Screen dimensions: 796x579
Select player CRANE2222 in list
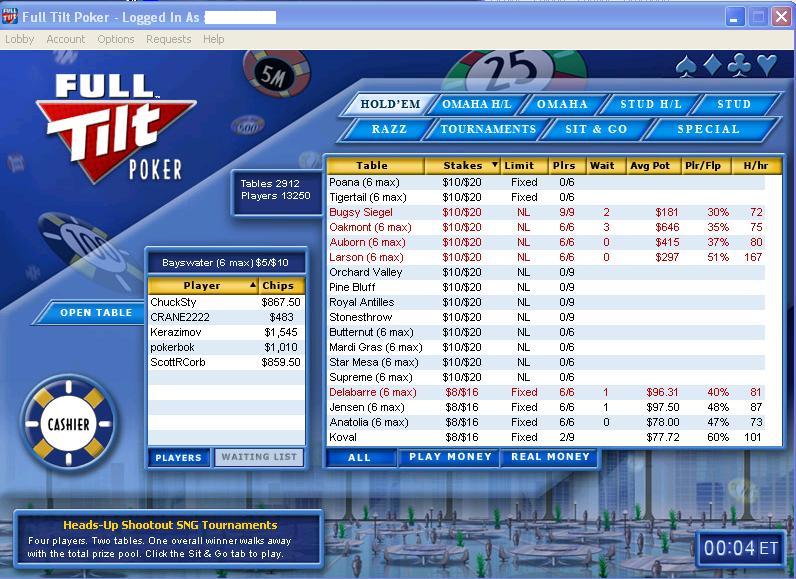[x=226, y=317]
